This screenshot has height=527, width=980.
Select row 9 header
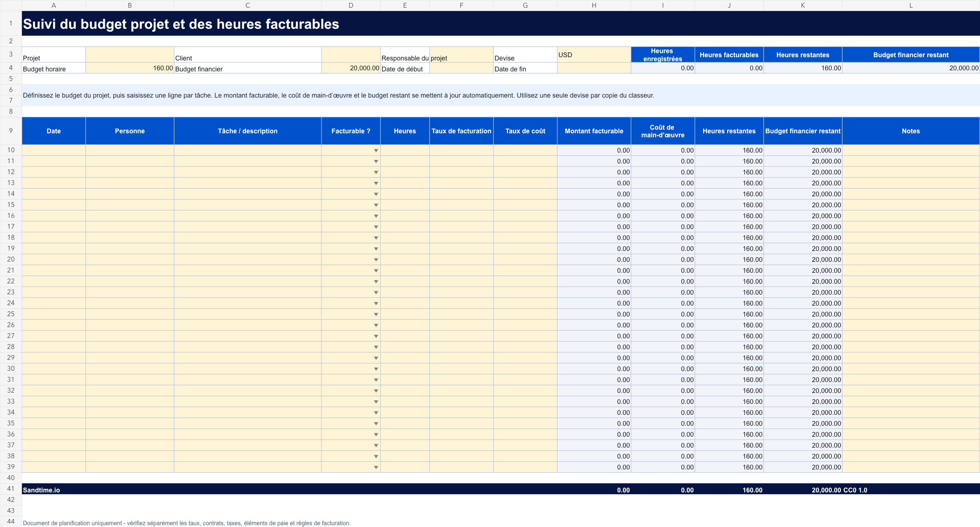point(11,131)
